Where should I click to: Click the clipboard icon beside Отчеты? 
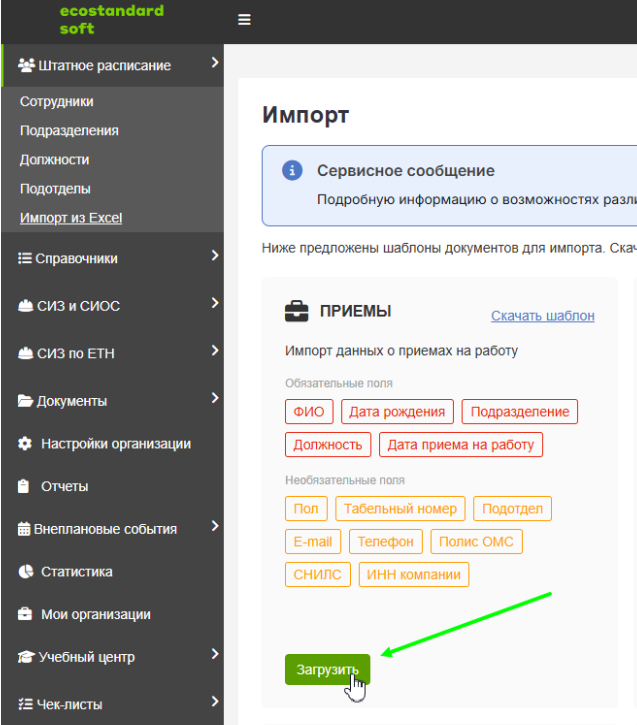point(23,486)
